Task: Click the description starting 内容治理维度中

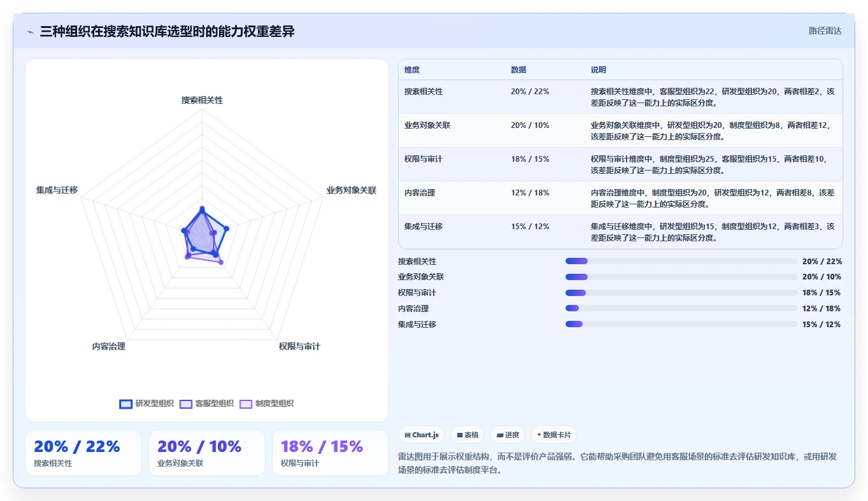Action: [x=713, y=198]
